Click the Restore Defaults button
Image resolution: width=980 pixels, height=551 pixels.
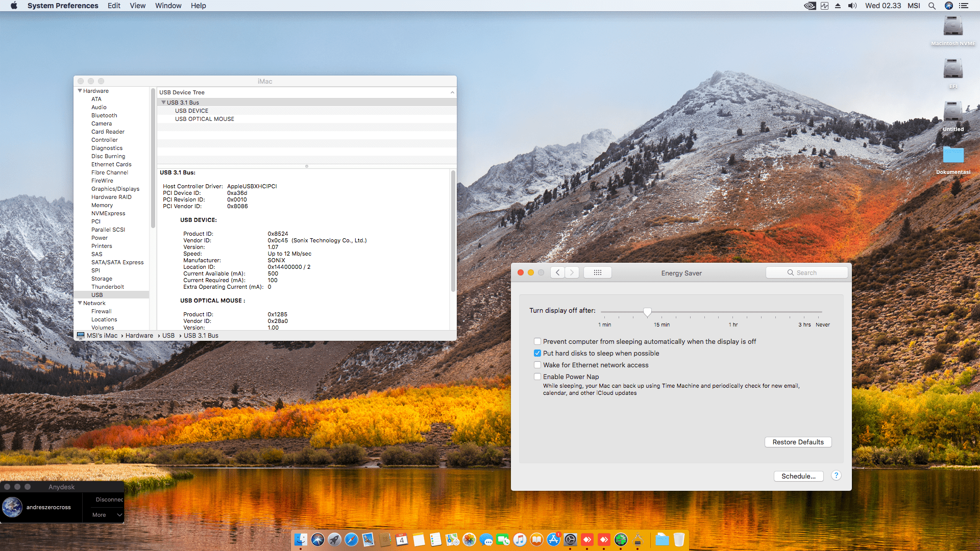[798, 442]
